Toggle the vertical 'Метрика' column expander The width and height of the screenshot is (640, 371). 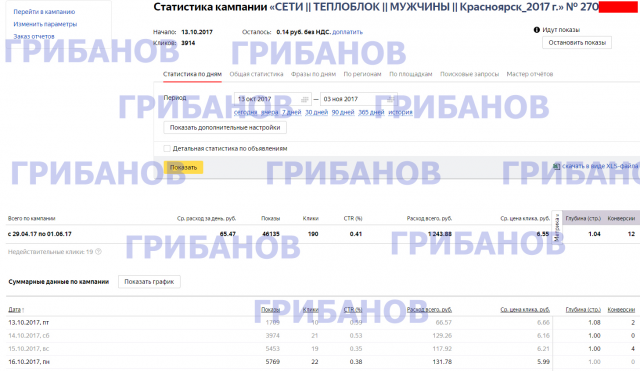557,227
